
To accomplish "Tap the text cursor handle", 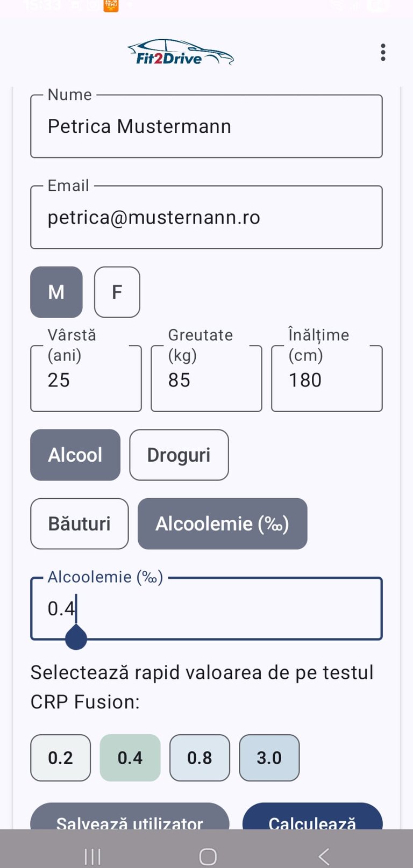I will [x=76, y=637].
